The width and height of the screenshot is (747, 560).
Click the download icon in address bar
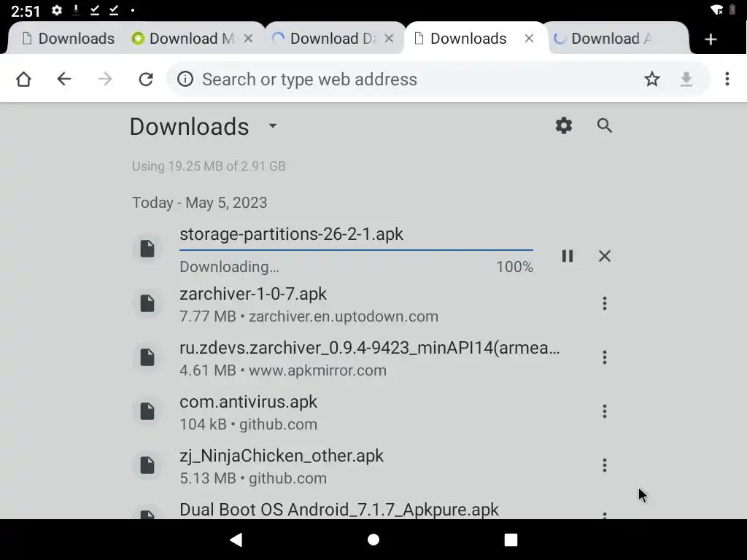686,79
